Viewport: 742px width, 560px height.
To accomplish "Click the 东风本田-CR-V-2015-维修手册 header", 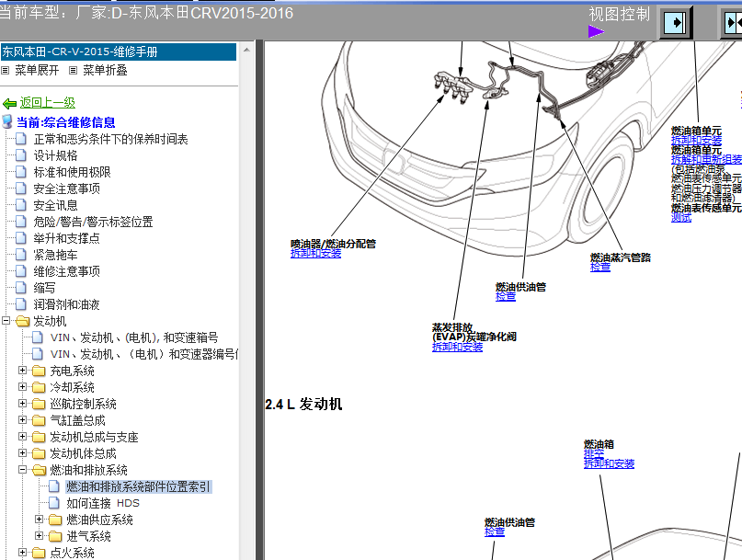I will (119, 52).
